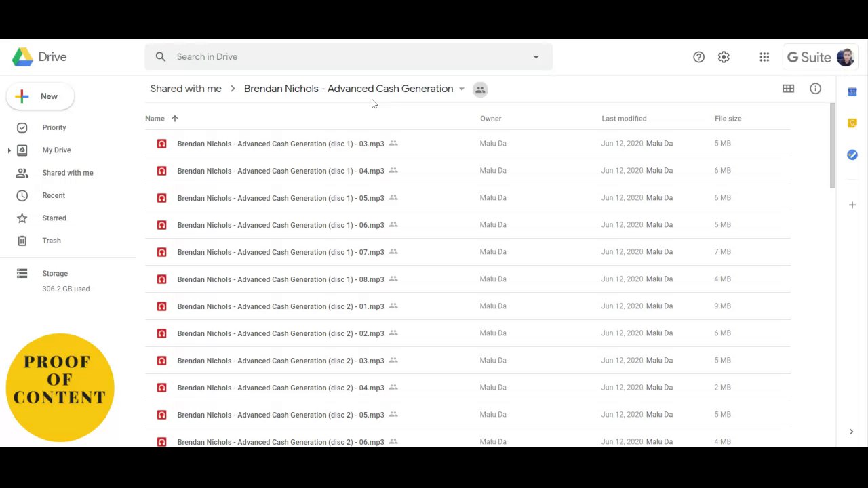Click Brendan Nichols folder breadcrumb title
The height and width of the screenshot is (488, 868).
tap(349, 89)
